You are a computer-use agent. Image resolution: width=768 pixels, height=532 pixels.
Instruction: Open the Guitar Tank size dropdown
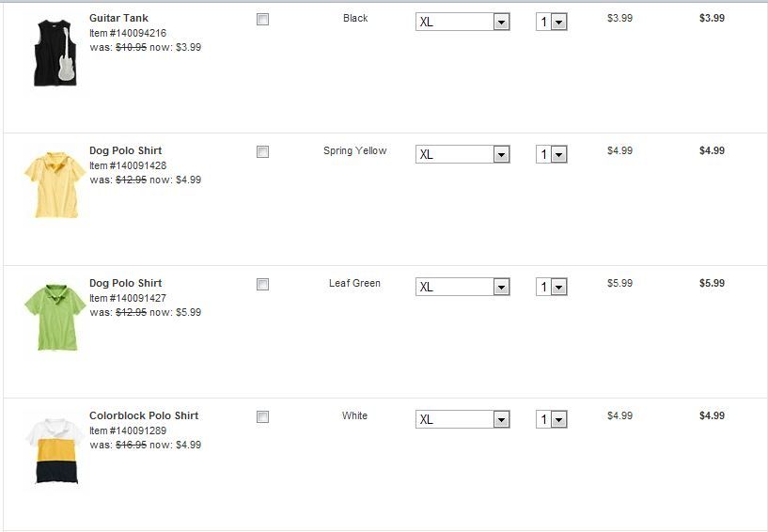(462, 22)
